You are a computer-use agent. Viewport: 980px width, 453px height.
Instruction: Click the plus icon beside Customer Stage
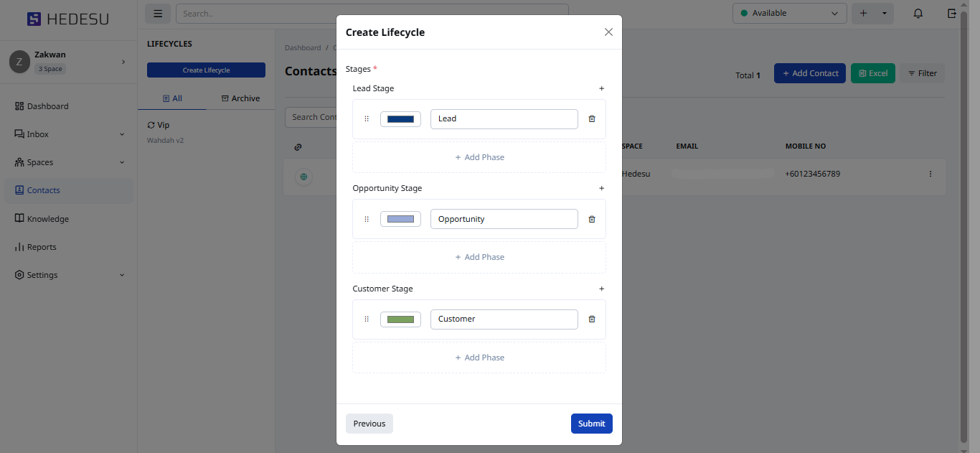tap(601, 289)
